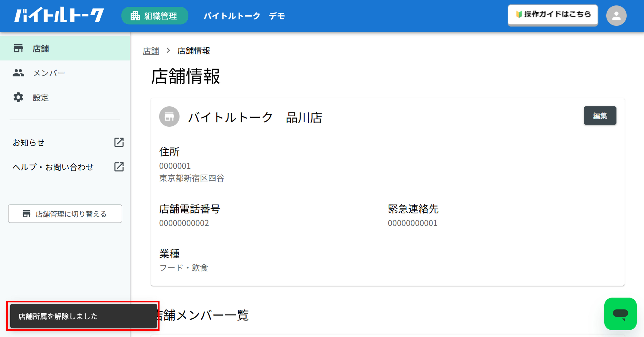The image size is (644, 337).
Task: Open ヘルプ・お問い合わせ link
Action: pyautogui.click(x=53, y=167)
